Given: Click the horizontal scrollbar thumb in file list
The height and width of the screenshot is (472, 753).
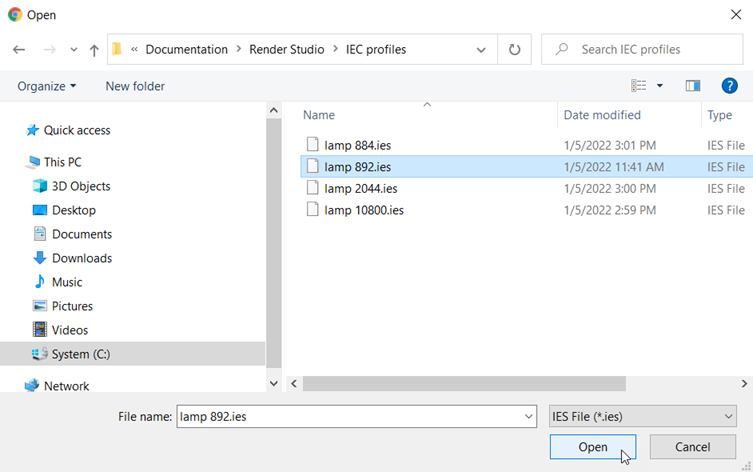Looking at the screenshot, I should point(464,384).
